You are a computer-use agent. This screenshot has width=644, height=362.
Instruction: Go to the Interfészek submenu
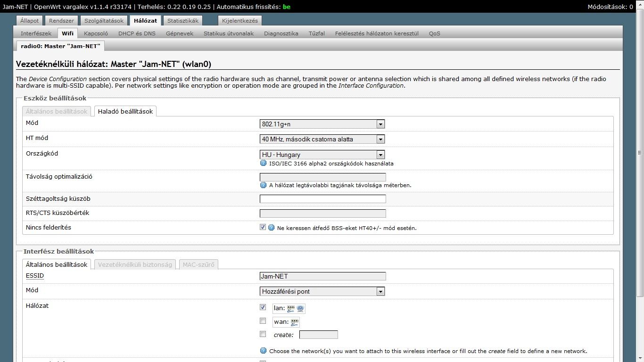(x=36, y=33)
